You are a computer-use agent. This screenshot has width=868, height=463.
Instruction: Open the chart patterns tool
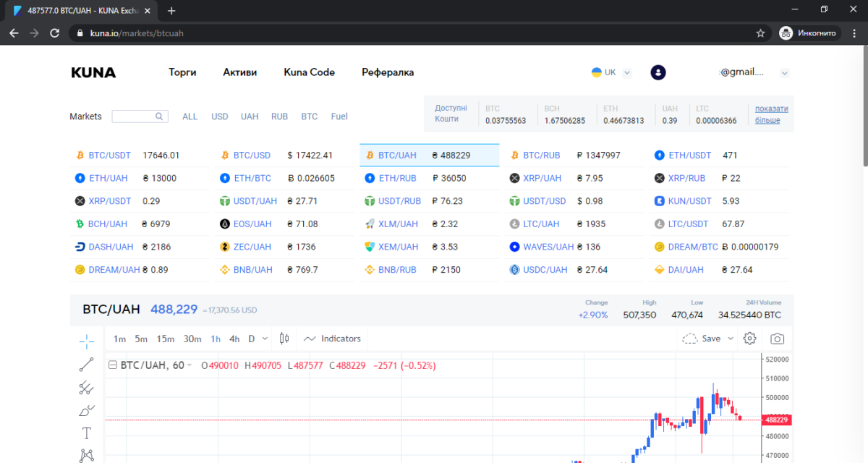(x=87, y=455)
